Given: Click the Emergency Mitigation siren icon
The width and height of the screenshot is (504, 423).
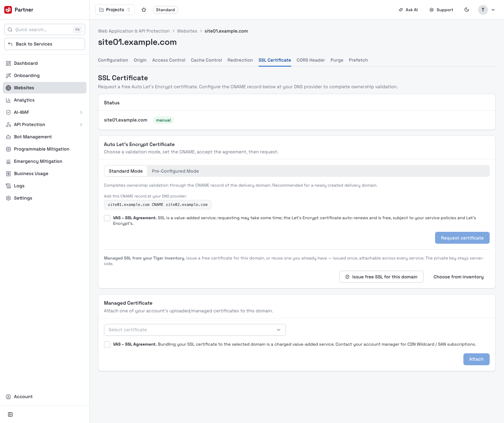Looking at the screenshot, I should [8, 161].
